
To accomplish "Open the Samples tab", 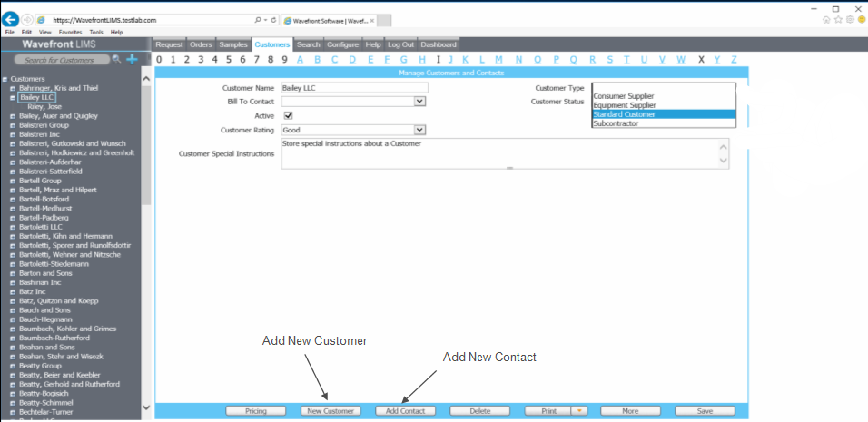I will tap(233, 44).
